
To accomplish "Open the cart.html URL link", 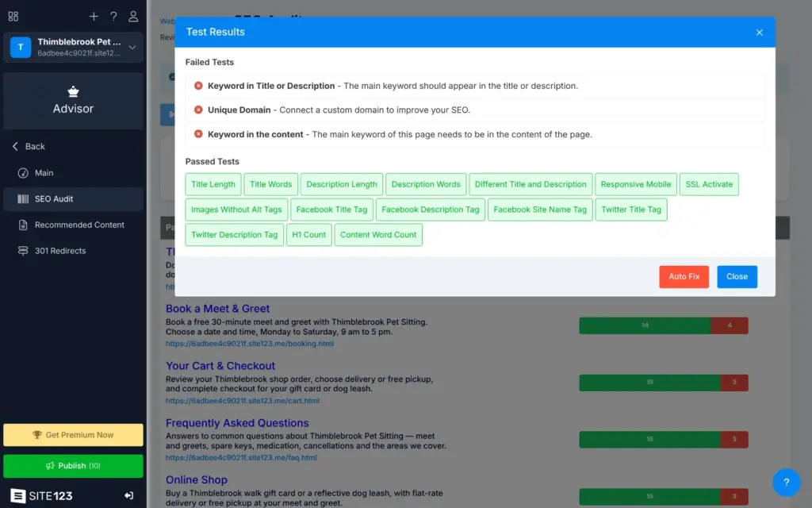I will [243, 400].
